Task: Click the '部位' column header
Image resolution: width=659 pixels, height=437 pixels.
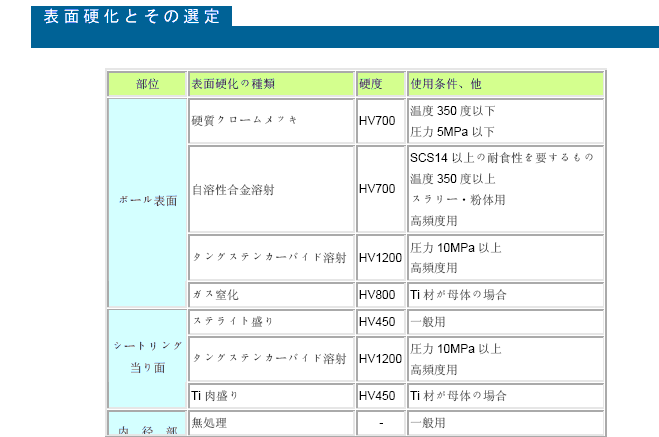Action: pyautogui.click(x=147, y=84)
